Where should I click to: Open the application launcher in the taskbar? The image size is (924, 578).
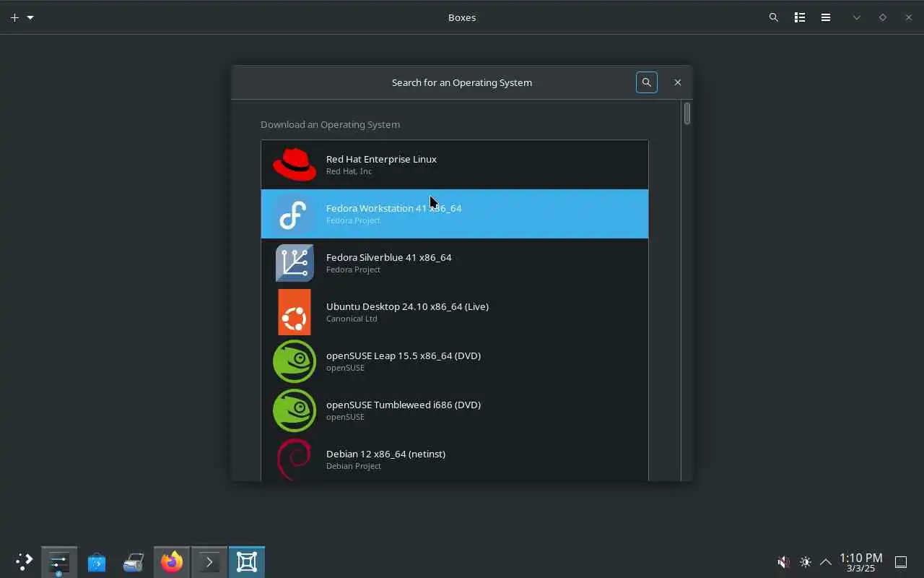pyautogui.click(x=24, y=562)
